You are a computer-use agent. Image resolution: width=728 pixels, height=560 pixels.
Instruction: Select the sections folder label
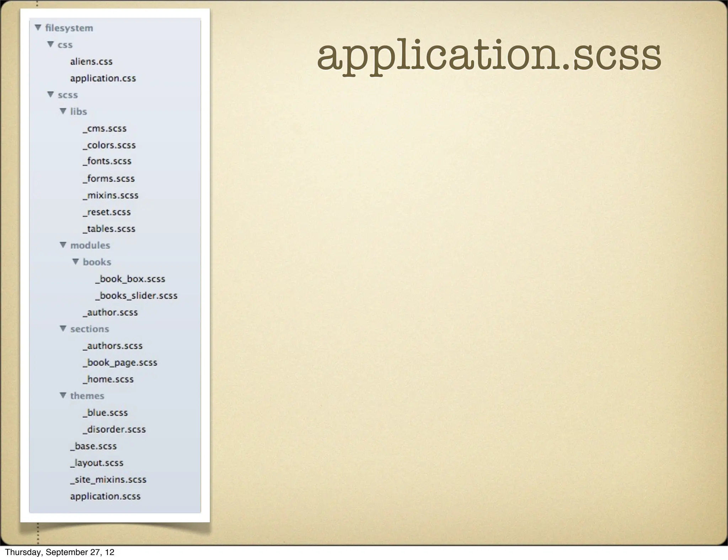pos(90,329)
